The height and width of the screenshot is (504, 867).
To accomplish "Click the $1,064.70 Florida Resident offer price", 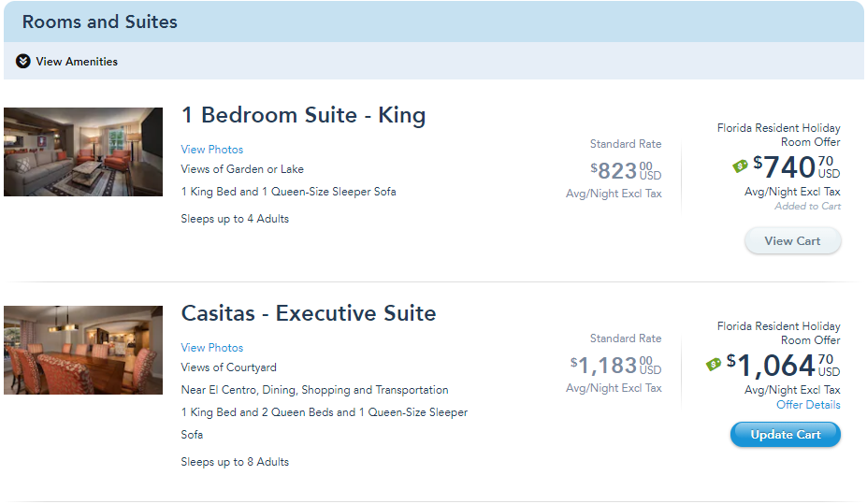I will click(x=783, y=366).
